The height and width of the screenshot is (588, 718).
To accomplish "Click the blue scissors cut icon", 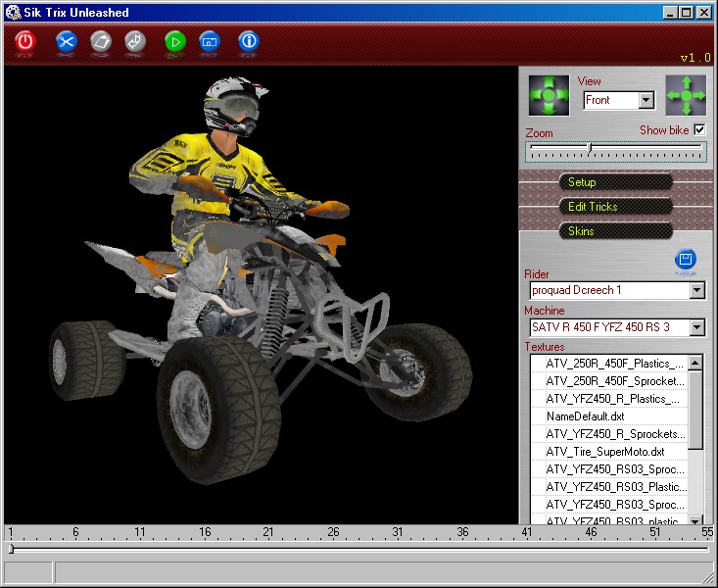I will tap(67, 42).
